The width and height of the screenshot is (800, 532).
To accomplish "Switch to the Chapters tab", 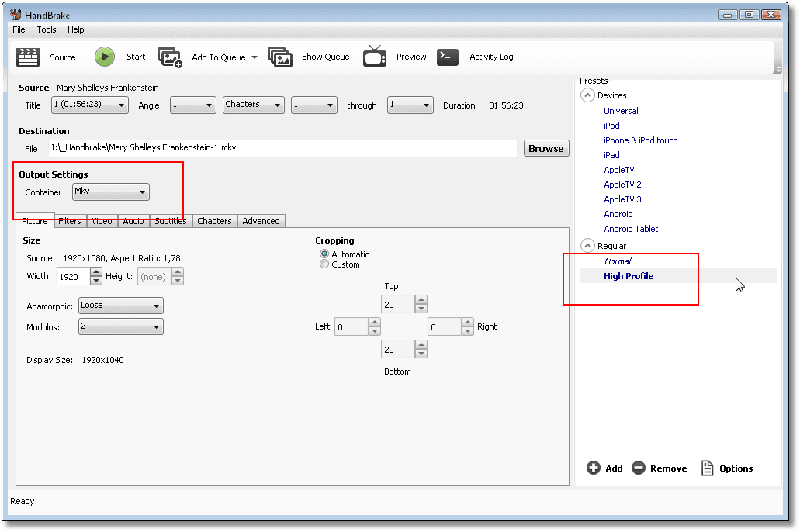I will click(215, 221).
